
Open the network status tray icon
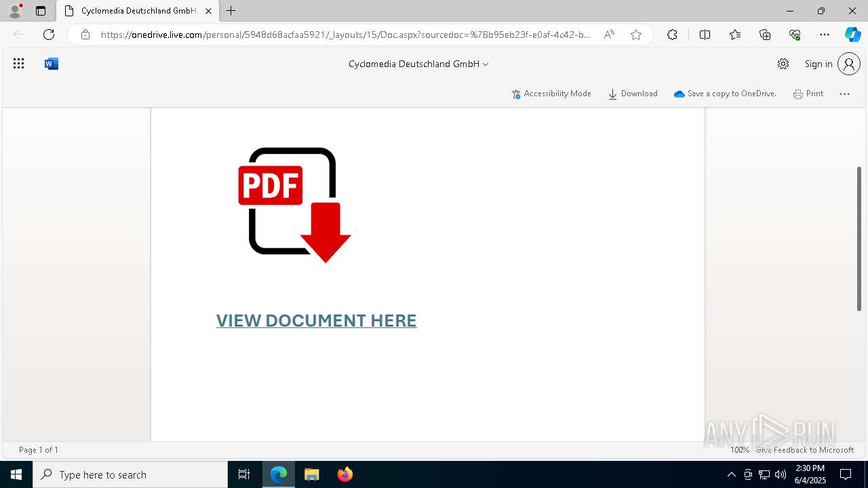coord(764,474)
